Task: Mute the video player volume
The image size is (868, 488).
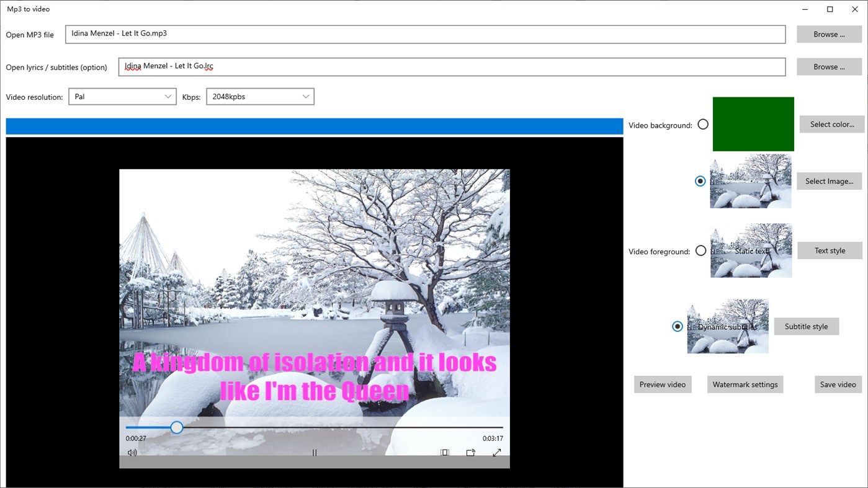Action: [132, 452]
